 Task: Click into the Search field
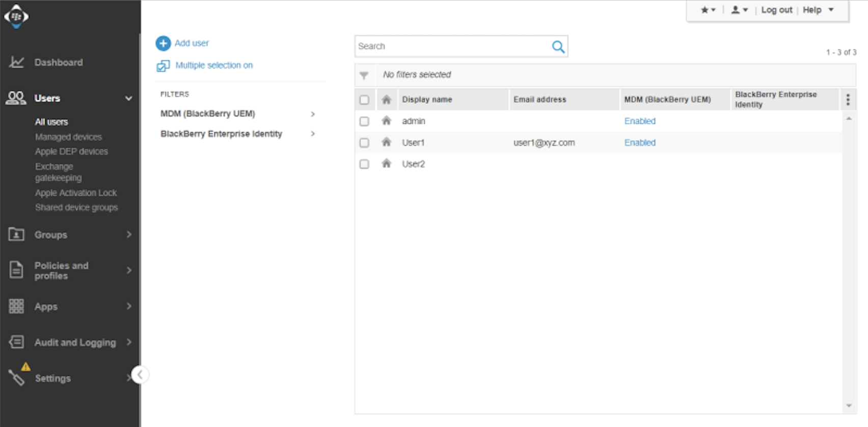click(451, 46)
